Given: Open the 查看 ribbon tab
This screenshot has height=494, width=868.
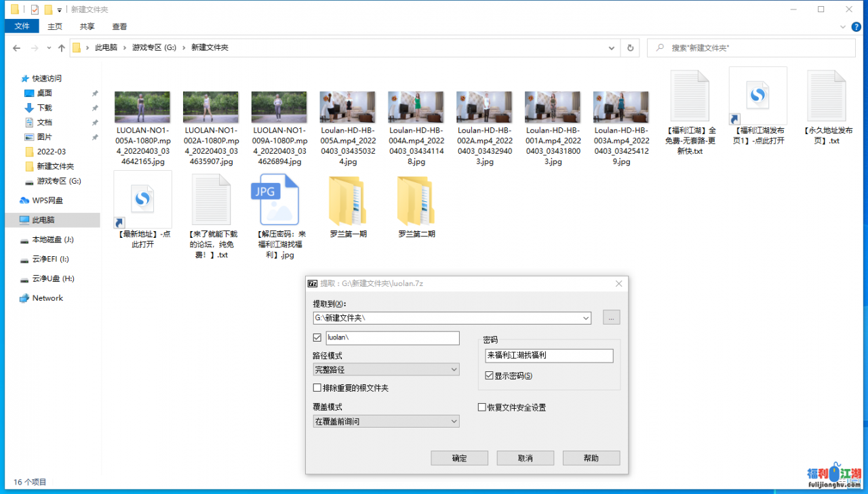Looking at the screenshot, I should [x=119, y=26].
